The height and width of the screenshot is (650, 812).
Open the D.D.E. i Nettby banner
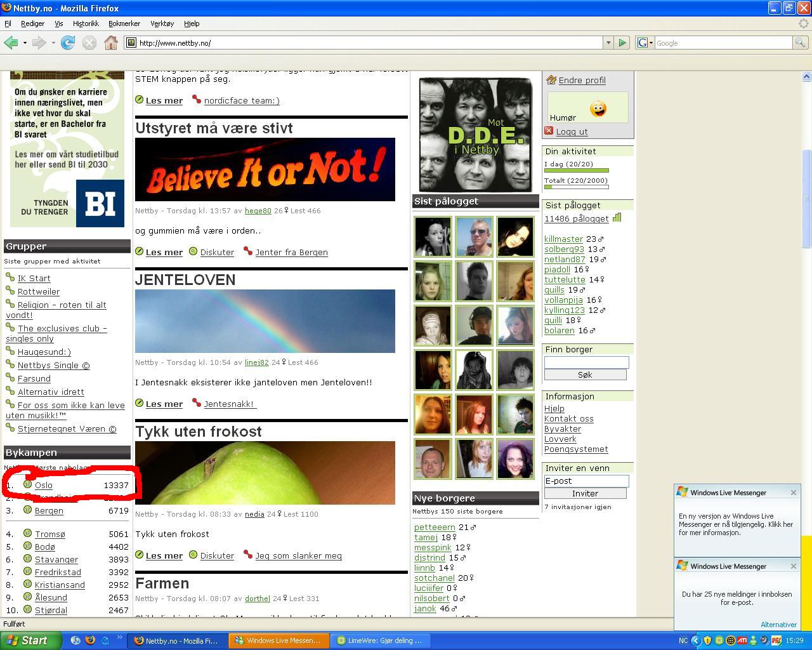coord(475,135)
